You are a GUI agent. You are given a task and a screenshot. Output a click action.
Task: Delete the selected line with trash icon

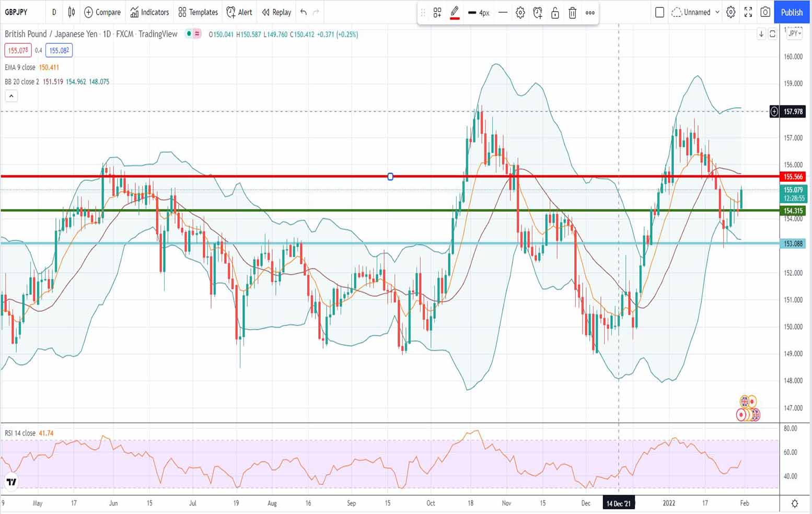572,13
